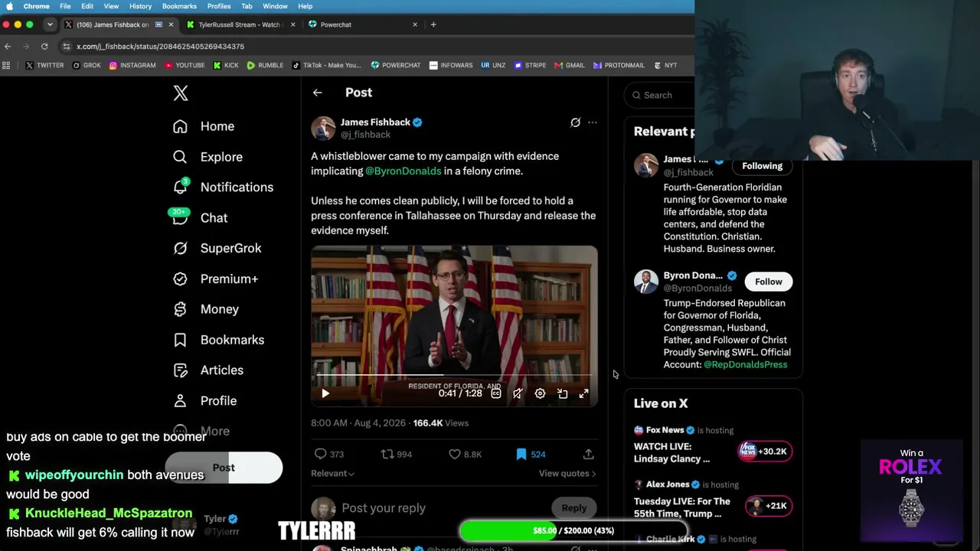Open the Relevant sort dropdown
The image size is (980, 551).
click(x=332, y=474)
